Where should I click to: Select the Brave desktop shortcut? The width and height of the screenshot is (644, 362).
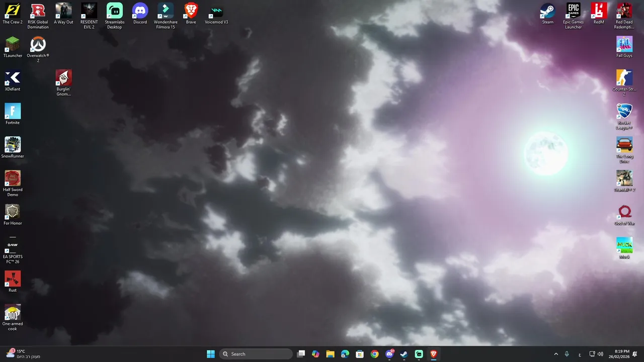click(x=191, y=14)
